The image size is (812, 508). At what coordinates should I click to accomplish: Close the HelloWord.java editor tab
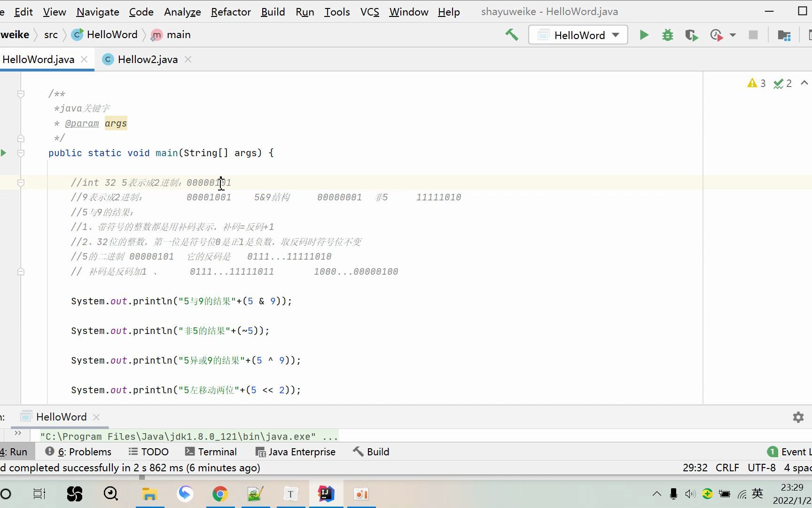[84, 59]
